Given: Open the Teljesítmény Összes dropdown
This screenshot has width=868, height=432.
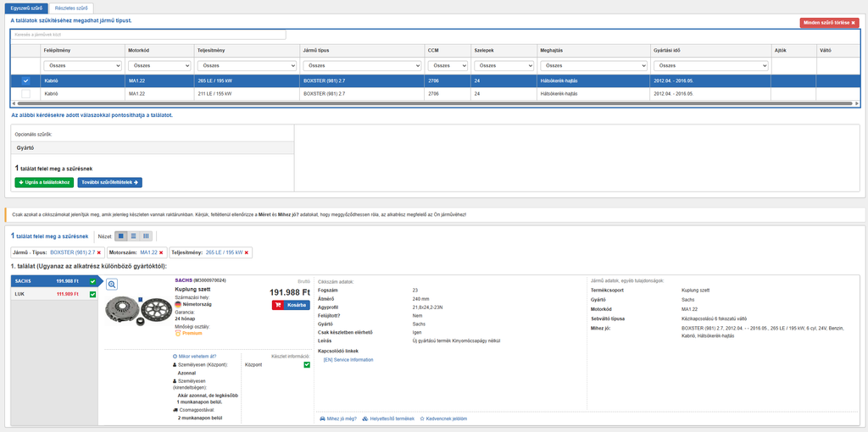Looking at the screenshot, I should pos(247,66).
